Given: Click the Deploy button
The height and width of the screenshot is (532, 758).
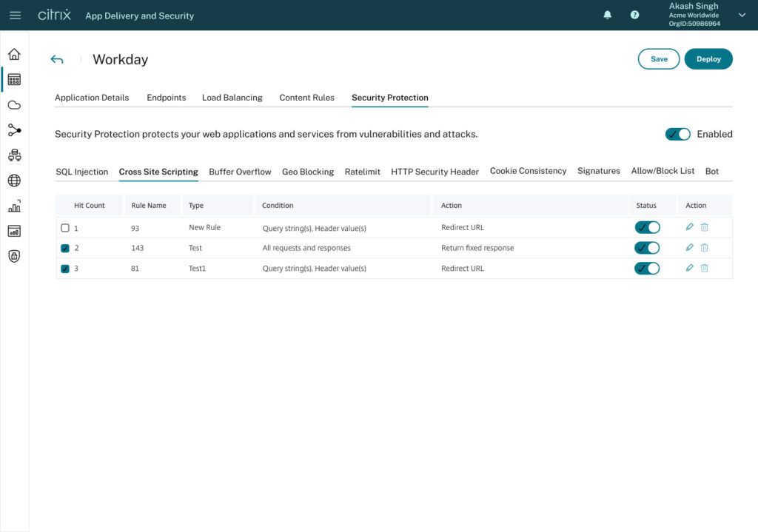Looking at the screenshot, I should (x=708, y=59).
